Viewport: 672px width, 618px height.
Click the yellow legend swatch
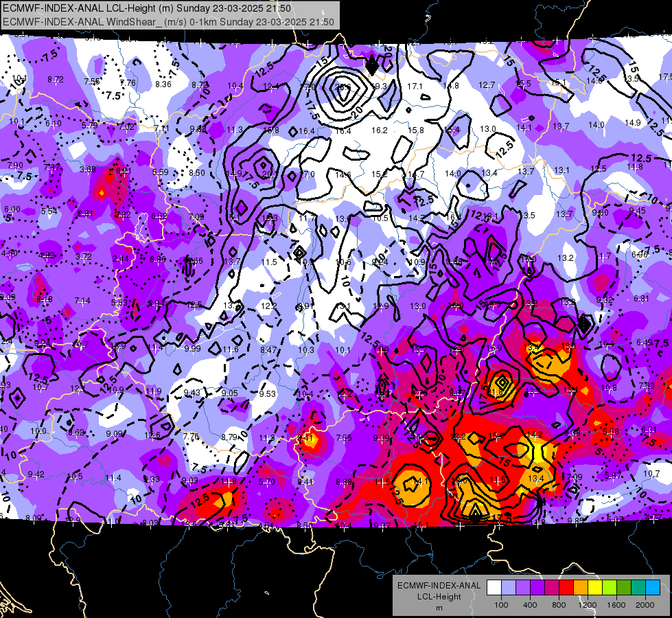(x=595, y=588)
